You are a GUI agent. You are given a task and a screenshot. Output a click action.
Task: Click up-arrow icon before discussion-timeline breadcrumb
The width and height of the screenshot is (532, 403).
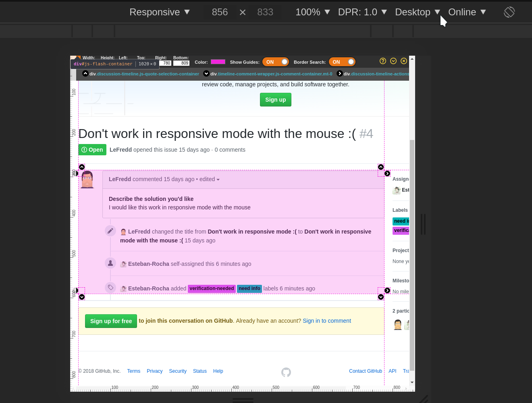pyautogui.click(x=85, y=73)
